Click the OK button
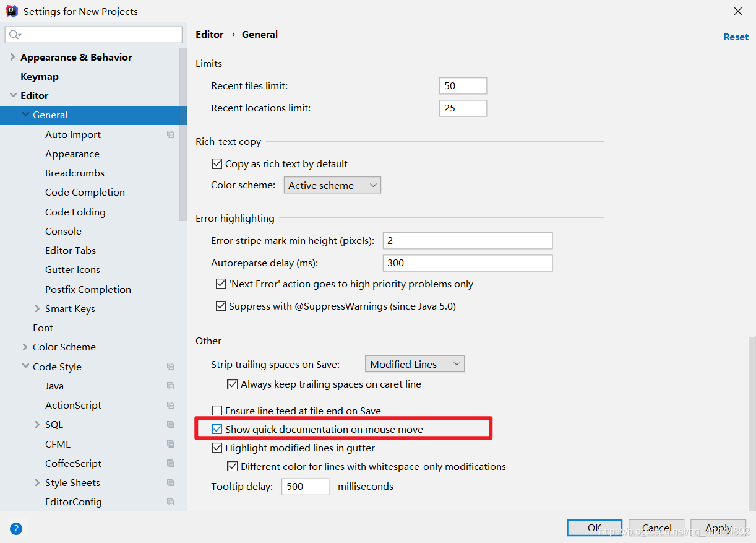 pyautogui.click(x=595, y=528)
